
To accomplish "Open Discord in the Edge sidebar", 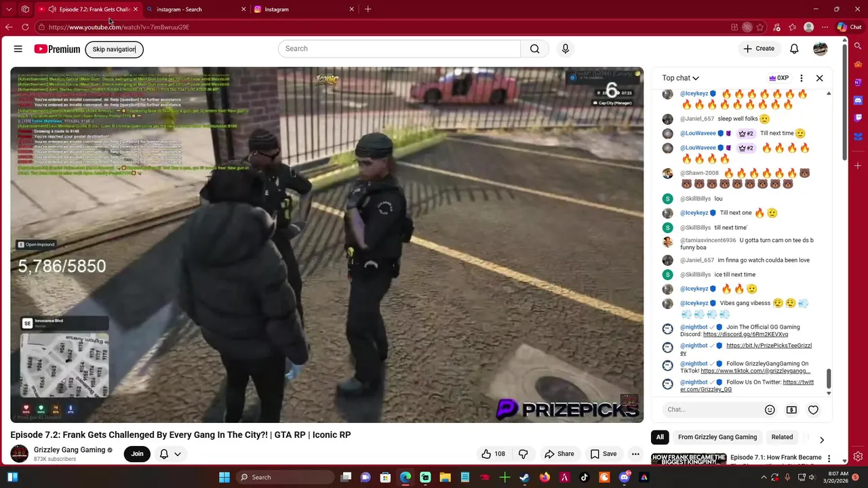I will pos(858,100).
